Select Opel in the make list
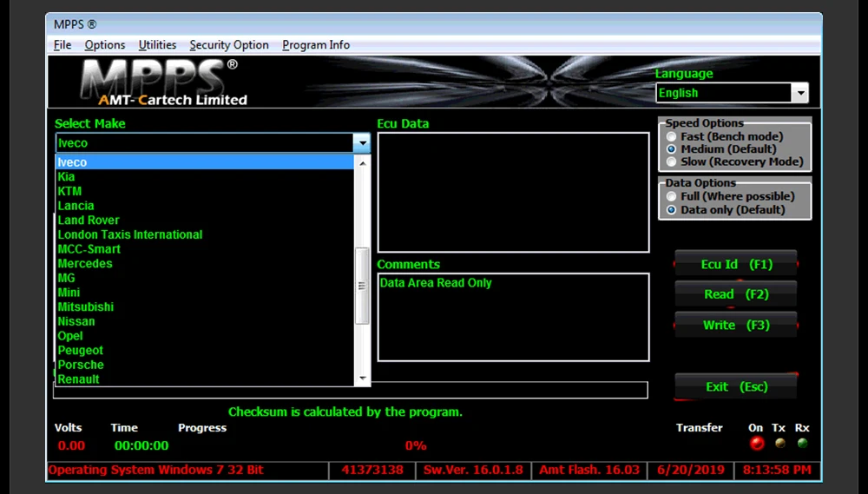868x494 pixels. 205,336
